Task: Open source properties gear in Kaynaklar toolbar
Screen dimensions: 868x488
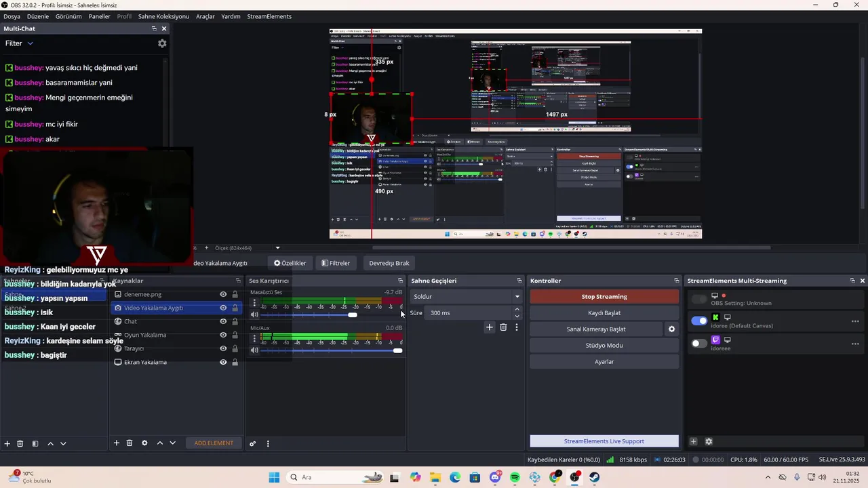Action: (x=144, y=443)
